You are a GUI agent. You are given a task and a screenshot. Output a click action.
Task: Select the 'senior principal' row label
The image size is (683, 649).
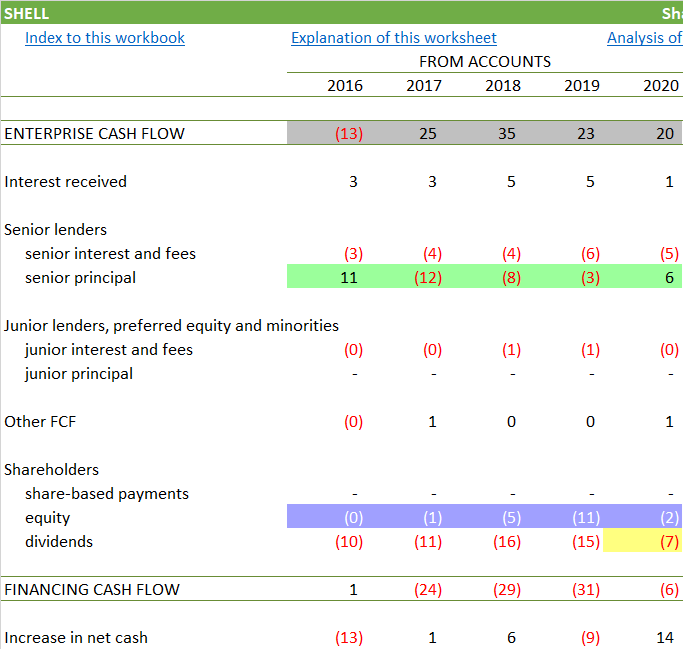[x=81, y=278]
